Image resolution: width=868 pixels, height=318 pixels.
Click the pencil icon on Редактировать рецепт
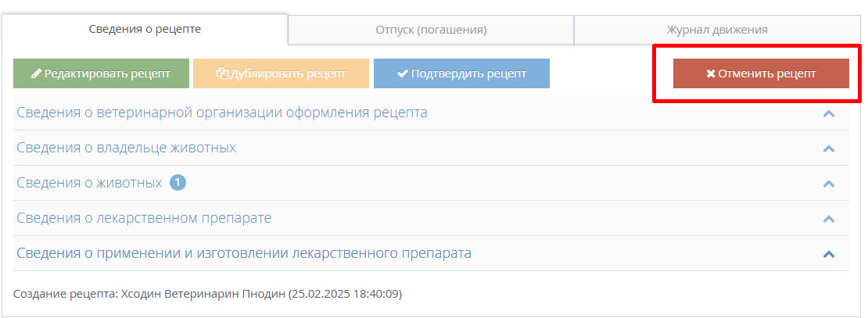[x=36, y=73]
